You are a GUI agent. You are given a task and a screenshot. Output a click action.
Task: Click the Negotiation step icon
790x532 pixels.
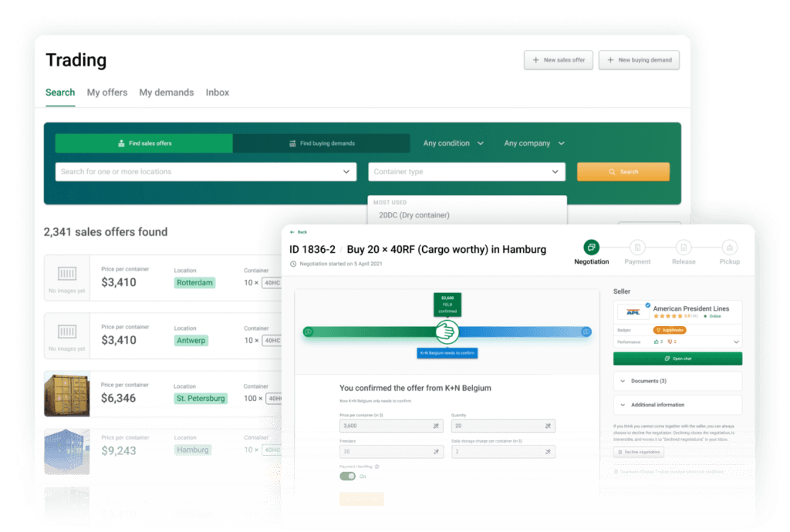[x=591, y=247]
